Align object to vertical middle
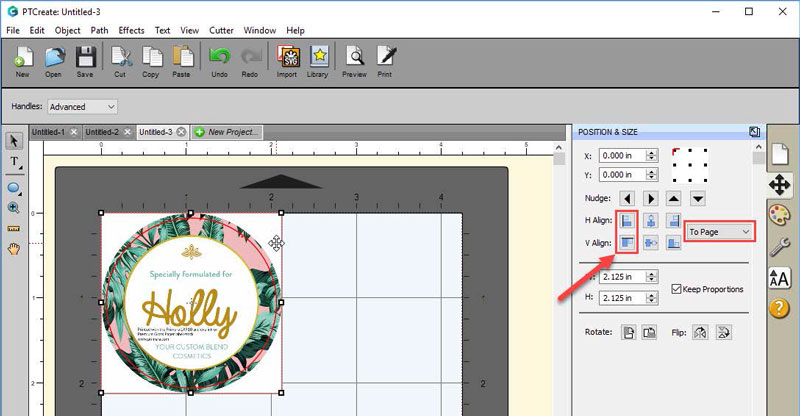This screenshot has width=800, height=416. [x=651, y=243]
